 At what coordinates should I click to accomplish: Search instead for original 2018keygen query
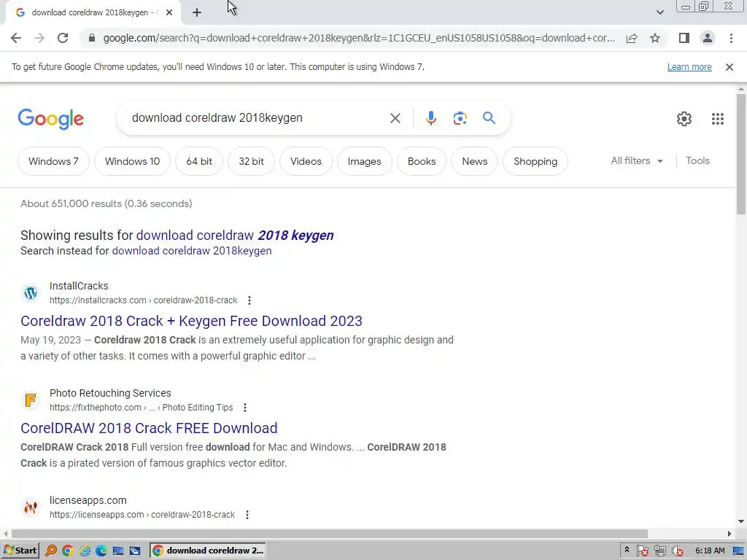point(192,251)
